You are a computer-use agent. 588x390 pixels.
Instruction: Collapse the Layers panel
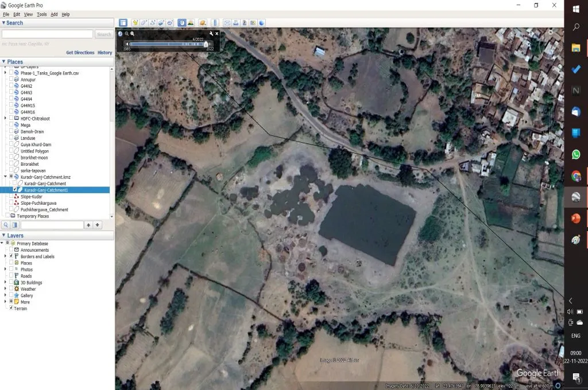(x=5, y=235)
